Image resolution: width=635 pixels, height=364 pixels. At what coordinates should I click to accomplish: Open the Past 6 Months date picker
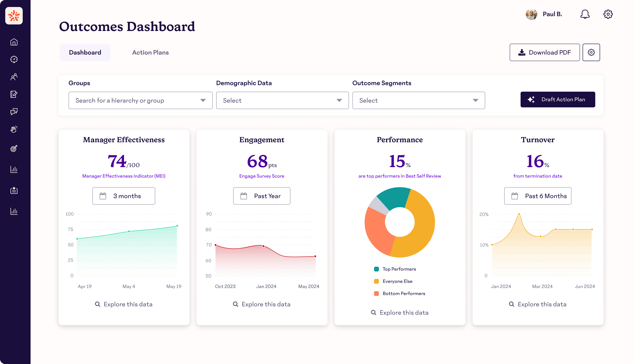point(537,196)
